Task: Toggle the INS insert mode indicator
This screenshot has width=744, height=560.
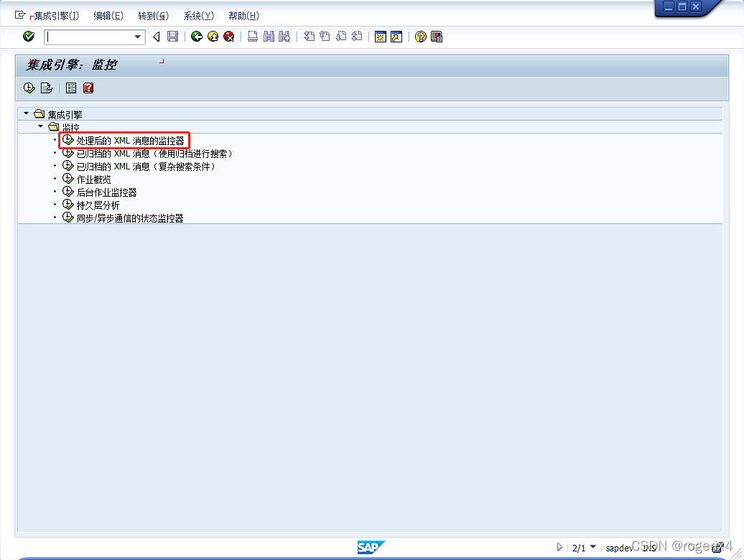Action: click(x=649, y=548)
